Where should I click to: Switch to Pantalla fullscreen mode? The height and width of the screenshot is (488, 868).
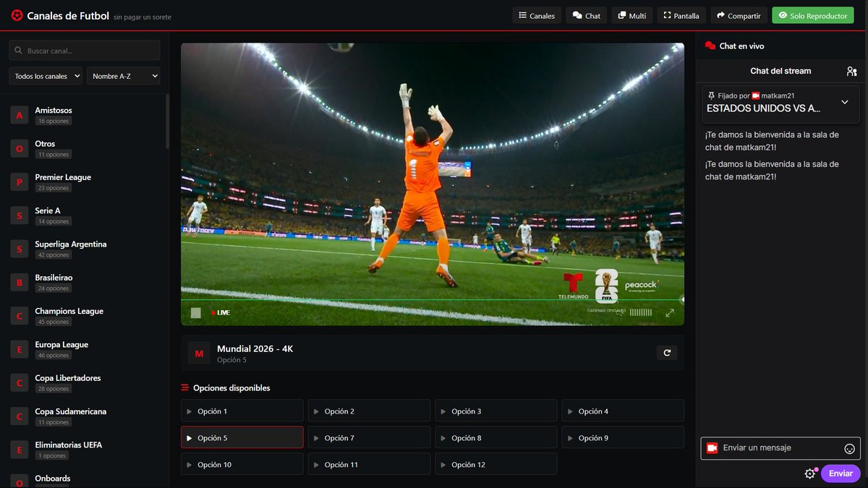pyautogui.click(x=681, y=15)
